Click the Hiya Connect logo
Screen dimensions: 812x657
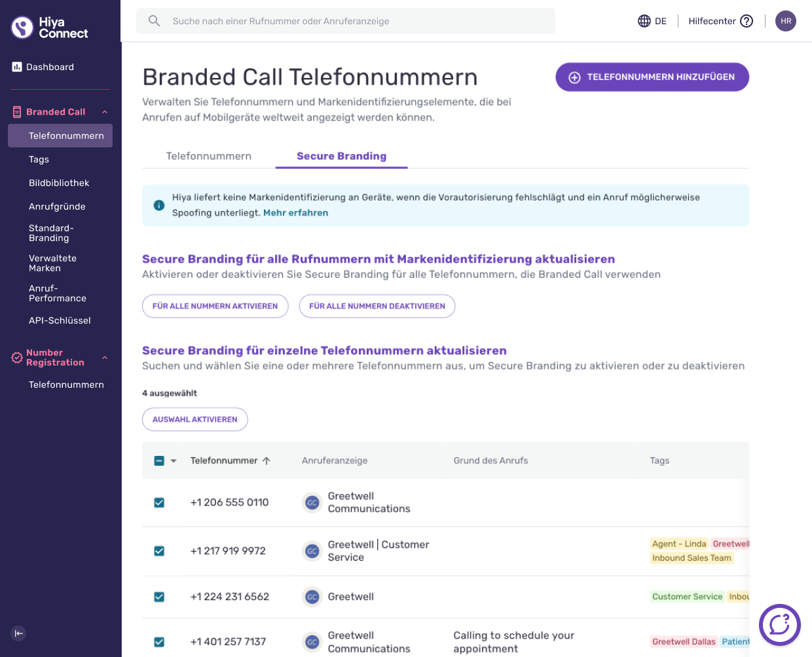[50, 28]
